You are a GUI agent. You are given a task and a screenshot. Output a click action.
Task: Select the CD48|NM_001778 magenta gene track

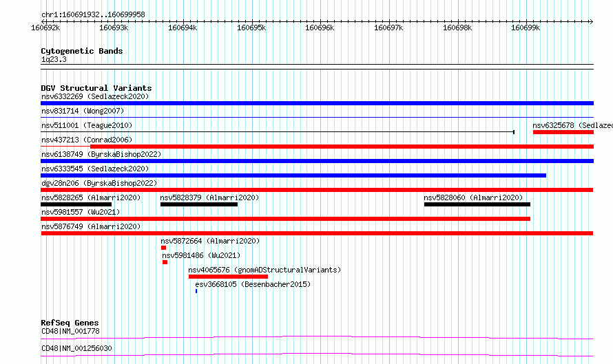tap(317, 337)
